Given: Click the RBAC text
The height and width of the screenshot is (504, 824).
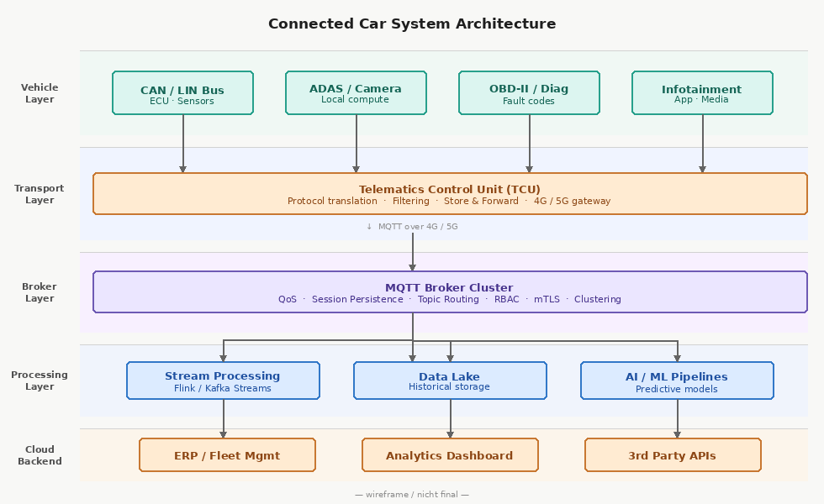Looking at the screenshot, I should pyautogui.click(x=506, y=299).
